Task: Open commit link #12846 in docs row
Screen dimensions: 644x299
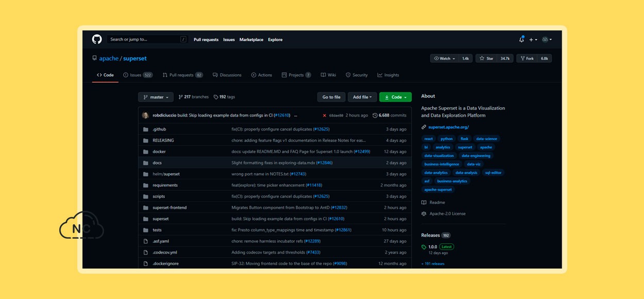Action: click(x=324, y=163)
